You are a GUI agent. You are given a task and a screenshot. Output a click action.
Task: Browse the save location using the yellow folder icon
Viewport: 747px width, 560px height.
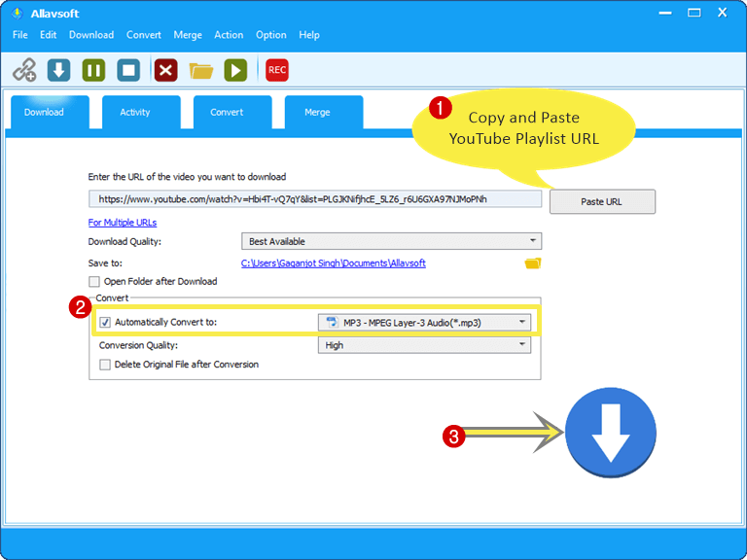533,262
